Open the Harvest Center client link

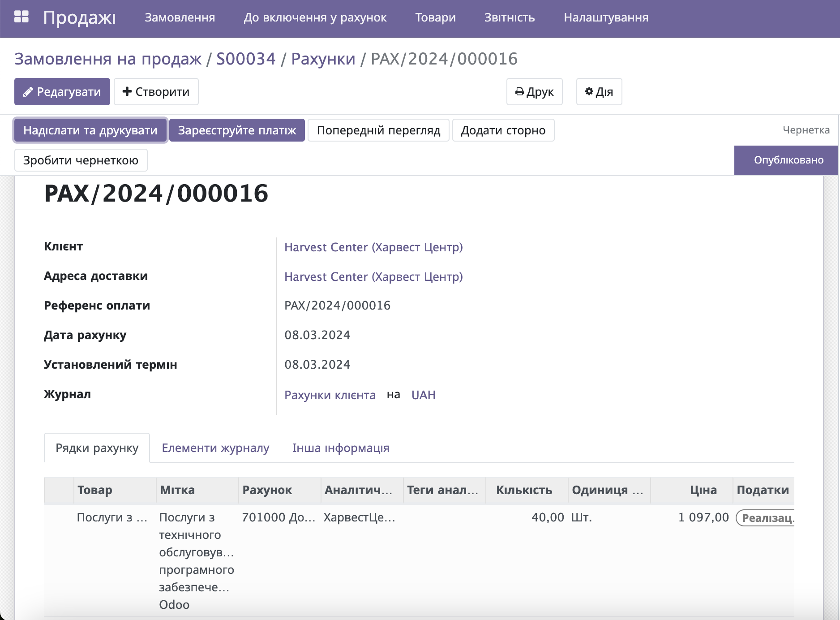click(373, 247)
